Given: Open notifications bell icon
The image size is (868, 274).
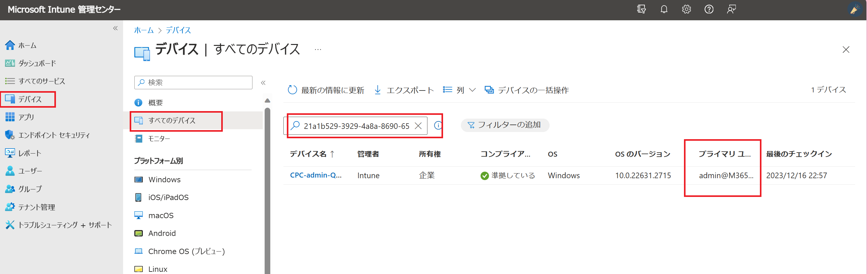Looking at the screenshot, I should (x=664, y=9).
